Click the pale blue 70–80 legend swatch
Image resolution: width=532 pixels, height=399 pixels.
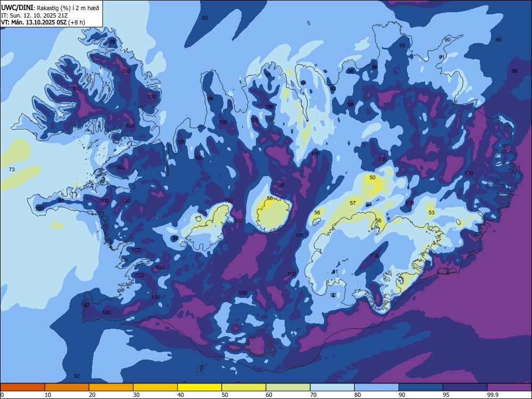(332, 387)
